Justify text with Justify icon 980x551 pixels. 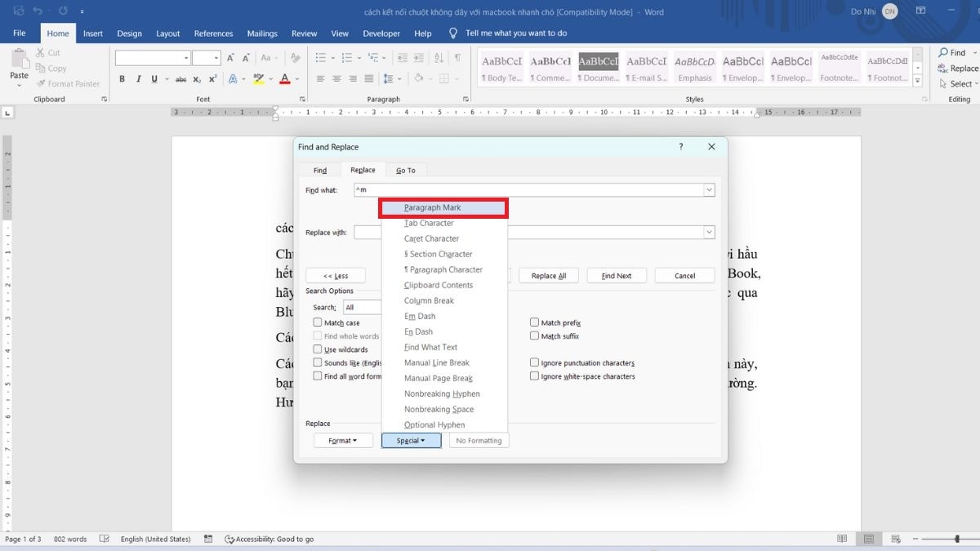[369, 79]
